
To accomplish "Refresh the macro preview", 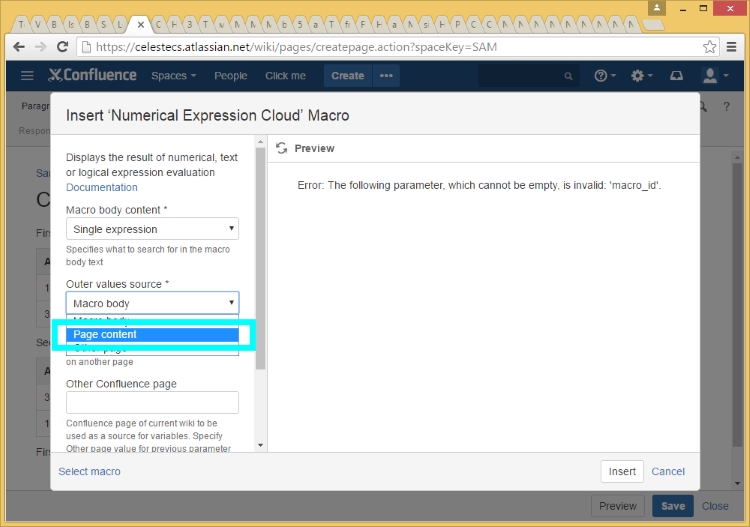I will point(282,148).
